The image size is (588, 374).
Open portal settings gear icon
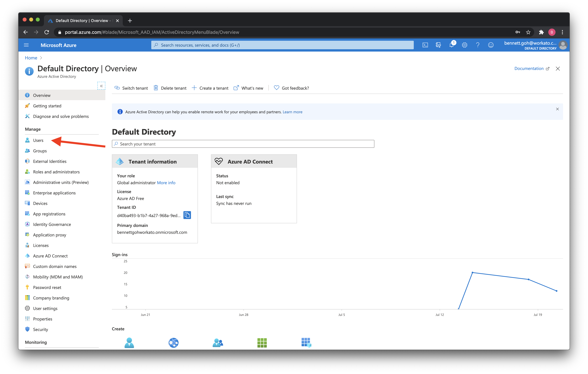click(464, 45)
